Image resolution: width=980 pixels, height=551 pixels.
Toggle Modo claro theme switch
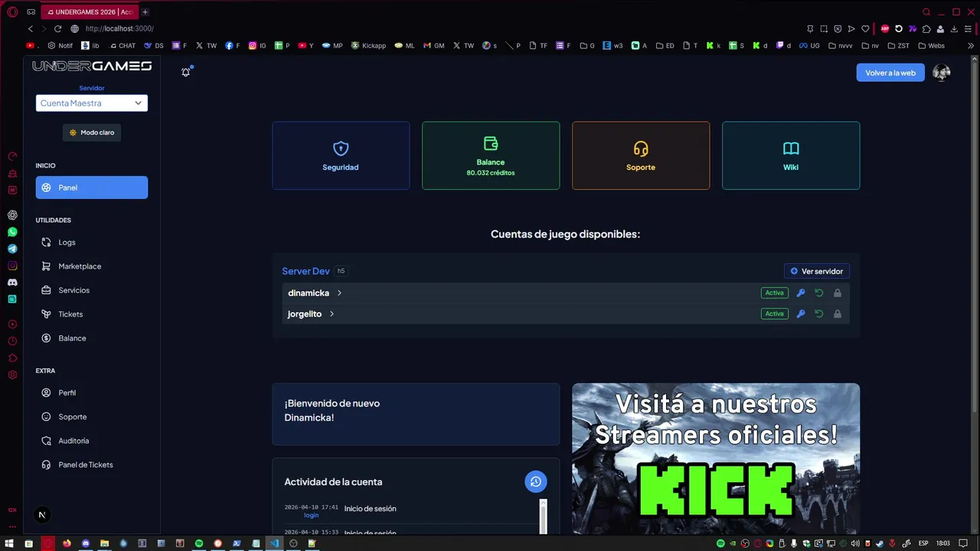click(x=92, y=132)
